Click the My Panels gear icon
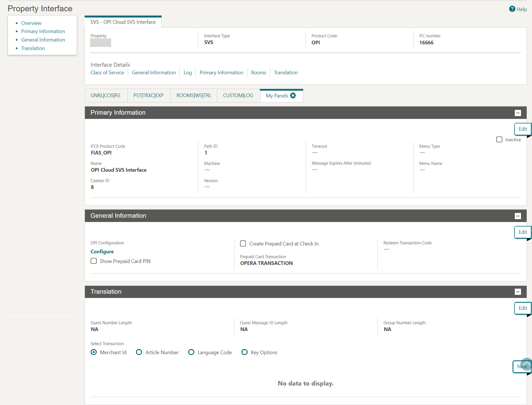The image size is (532, 405). pos(293,95)
